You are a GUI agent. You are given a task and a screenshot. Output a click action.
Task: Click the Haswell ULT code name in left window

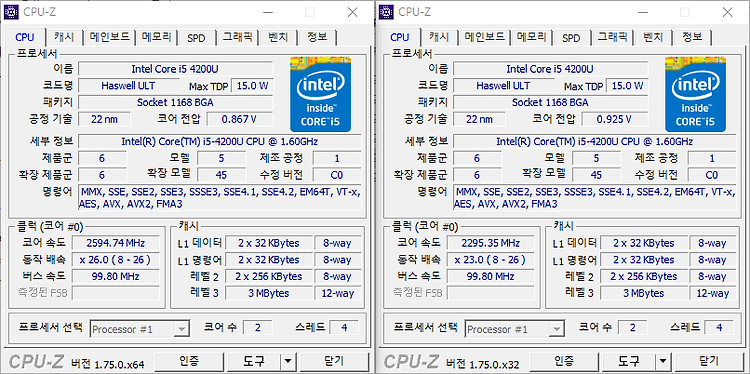click(x=128, y=86)
